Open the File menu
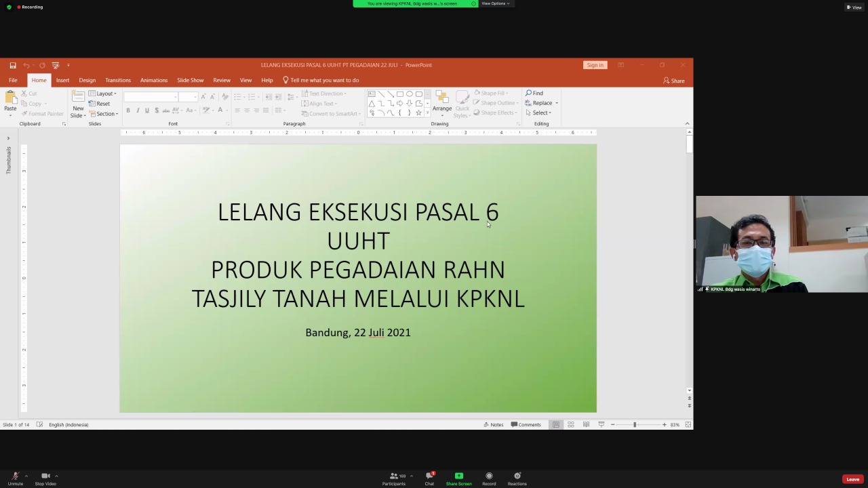 13,80
